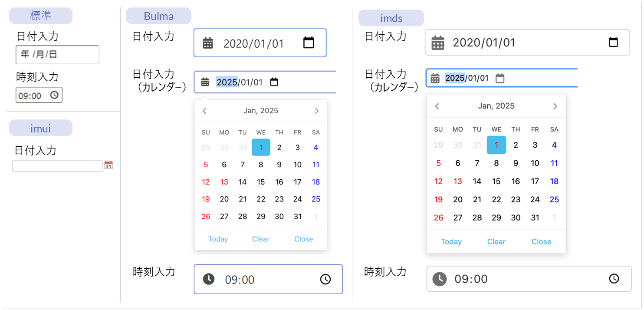Viewport: 644px width, 310px height.
Task: Open native date picker in imds top date field
Action: [613, 42]
